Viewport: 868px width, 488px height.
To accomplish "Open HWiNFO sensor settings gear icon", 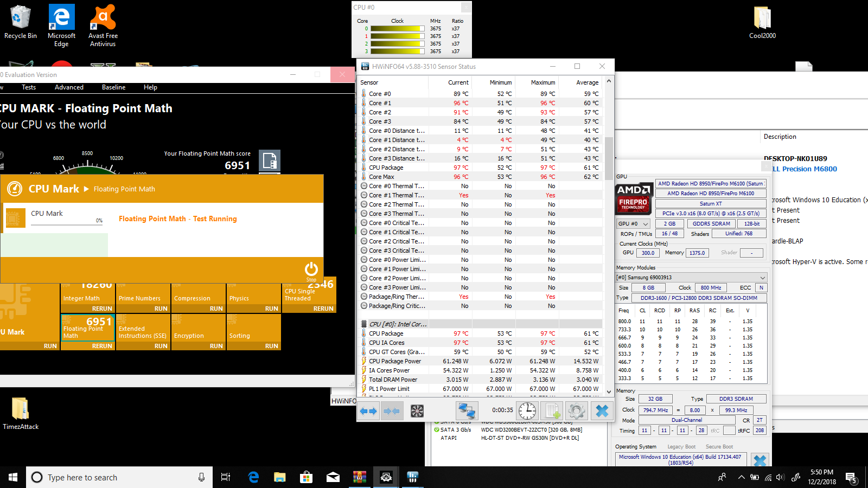I will click(x=577, y=411).
